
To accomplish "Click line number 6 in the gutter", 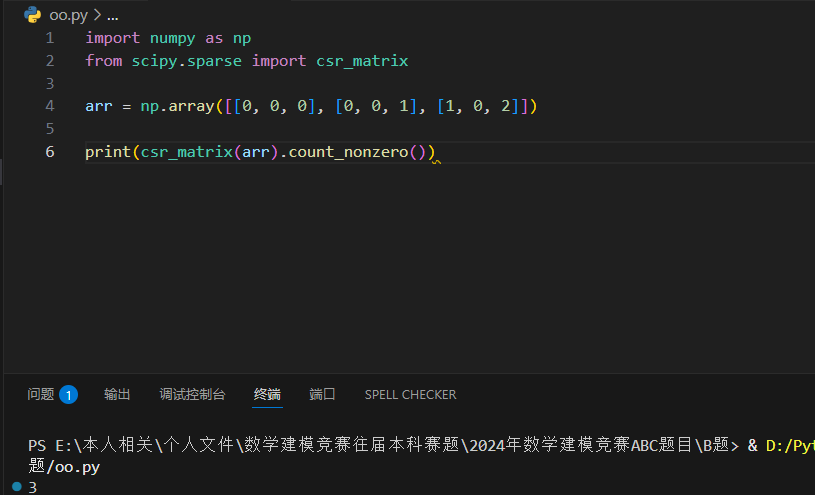I will pyautogui.click(x=50, y=151).
